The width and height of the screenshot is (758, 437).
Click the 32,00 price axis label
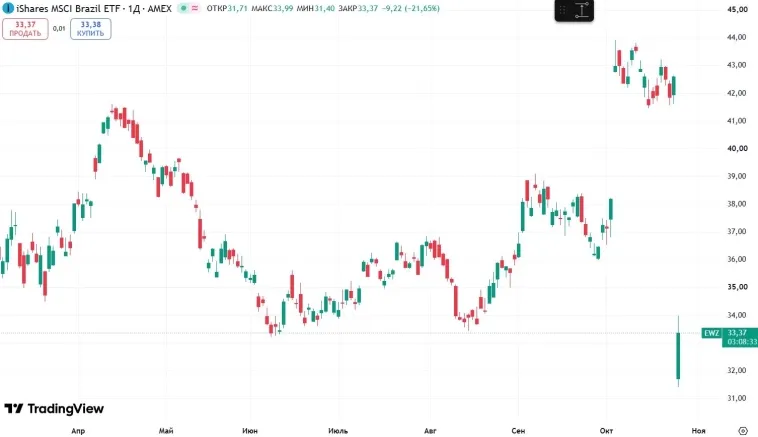click(737, 370)
